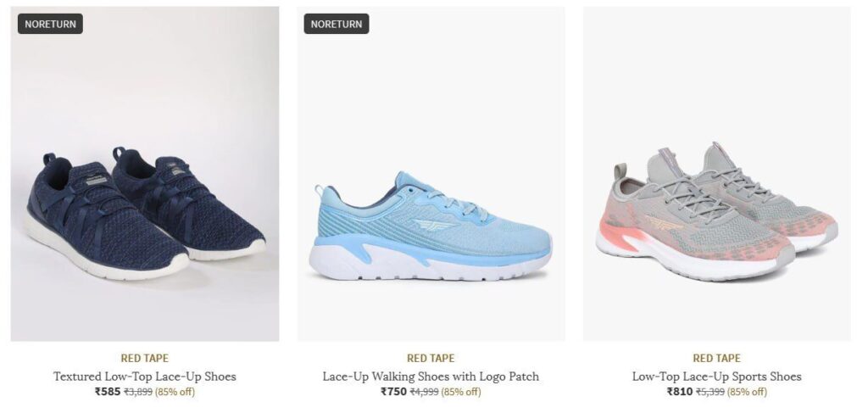The width and height of the screenshot is (868, 413).
Task: Open the grey and pink sports shoes image
Action: pos(717,174)
